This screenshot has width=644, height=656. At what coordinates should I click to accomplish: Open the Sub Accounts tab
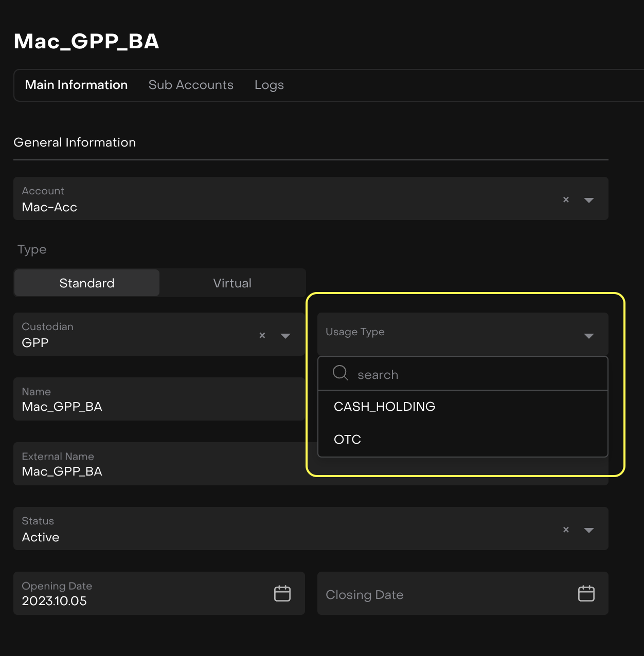click(x=191, y=85)
